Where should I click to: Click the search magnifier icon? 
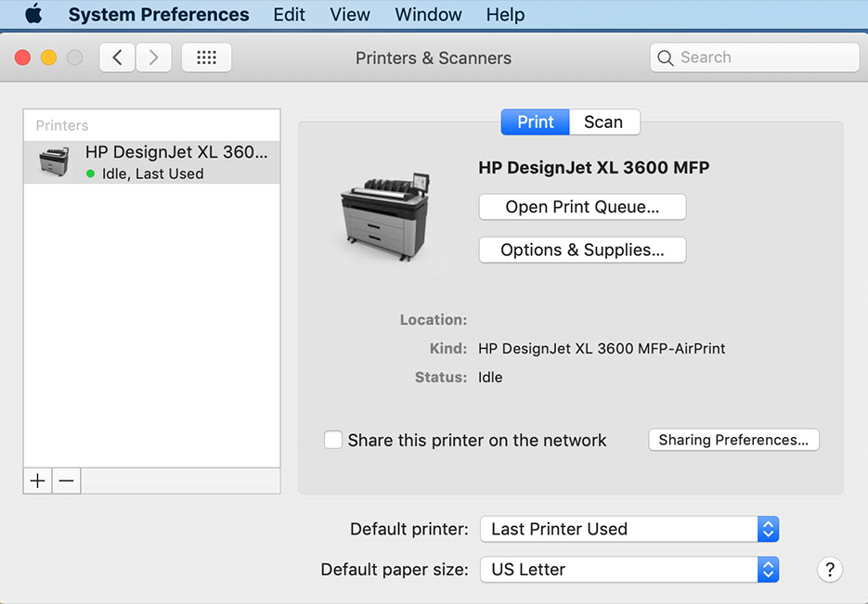pos(666,57)
